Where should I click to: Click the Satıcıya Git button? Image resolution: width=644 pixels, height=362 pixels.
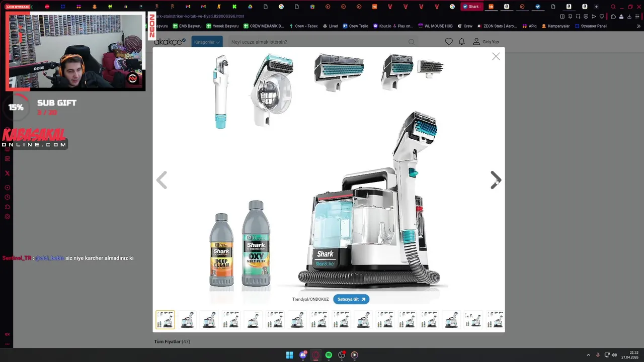(x=351, y=299)
